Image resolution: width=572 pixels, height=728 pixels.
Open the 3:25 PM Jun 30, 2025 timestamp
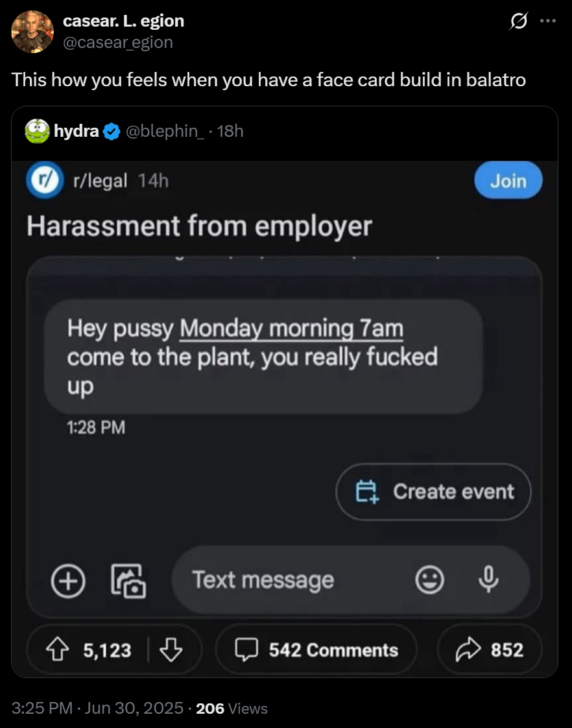point(97,709)
